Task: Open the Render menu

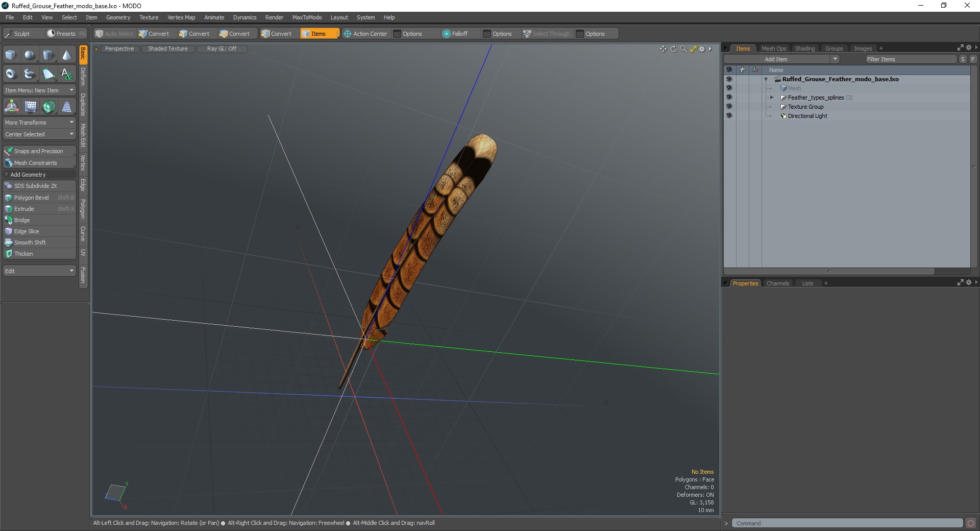Action: (x=274, y=17)
